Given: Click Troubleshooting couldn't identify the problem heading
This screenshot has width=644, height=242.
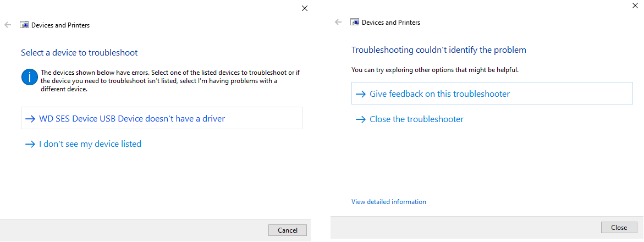Looking at the screenshot, I should [x=439, y=50].
